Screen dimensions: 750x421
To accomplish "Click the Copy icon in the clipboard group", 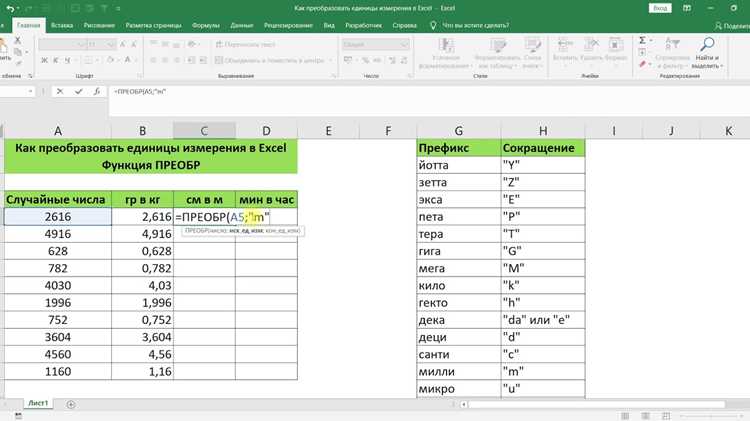I will tap(18, 51).
